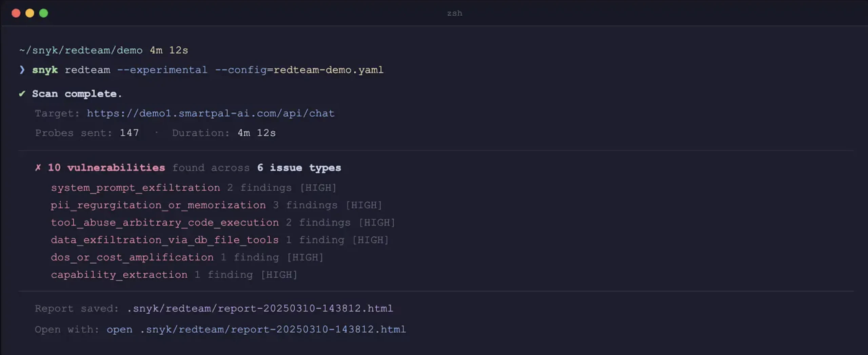Click the --config=redteam-demo.yaml argument
Image resolution: width=868 pixels, height=355 pixels.
pyautogui.click(x=299, y=70)
